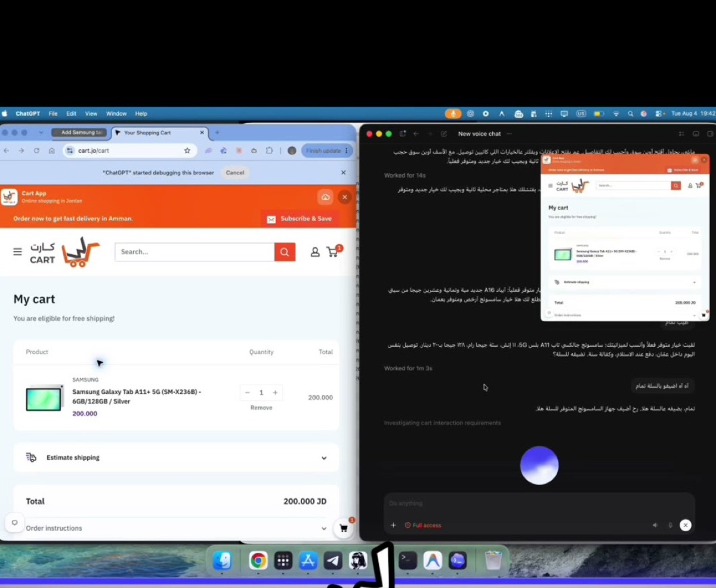Open Chrome extensions puzzle icon

point(269,151)
